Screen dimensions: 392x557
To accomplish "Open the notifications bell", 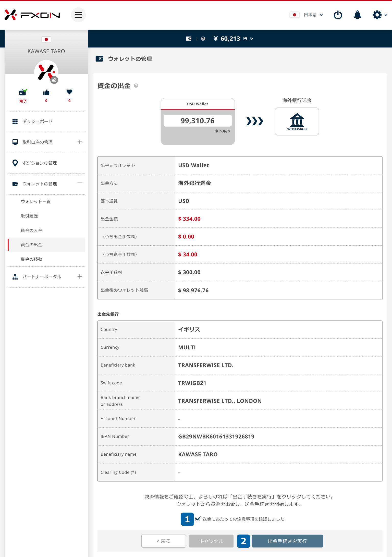I will coord(358,15).
